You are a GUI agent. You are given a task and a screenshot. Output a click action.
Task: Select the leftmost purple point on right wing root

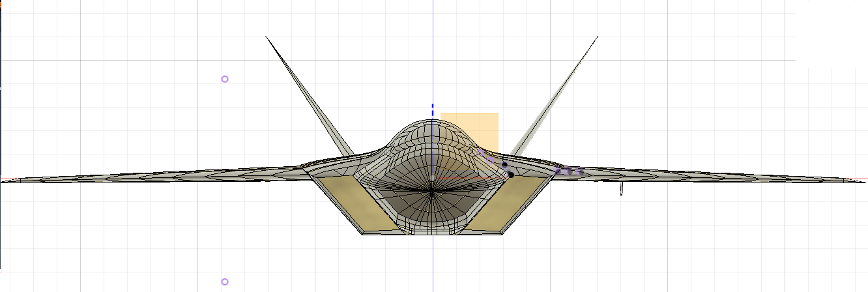557,171
